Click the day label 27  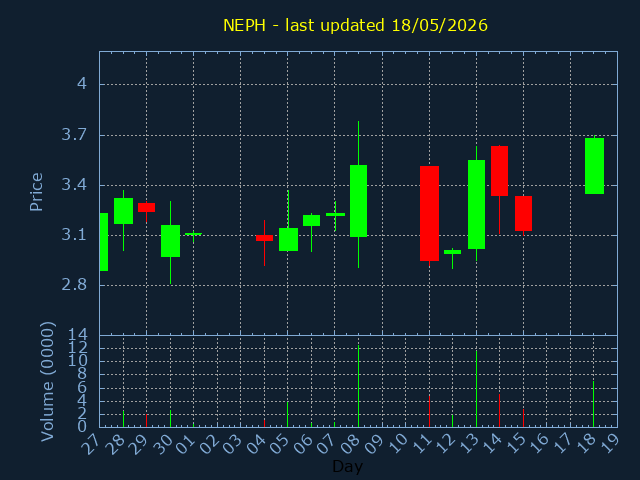[x=91, y=443]
